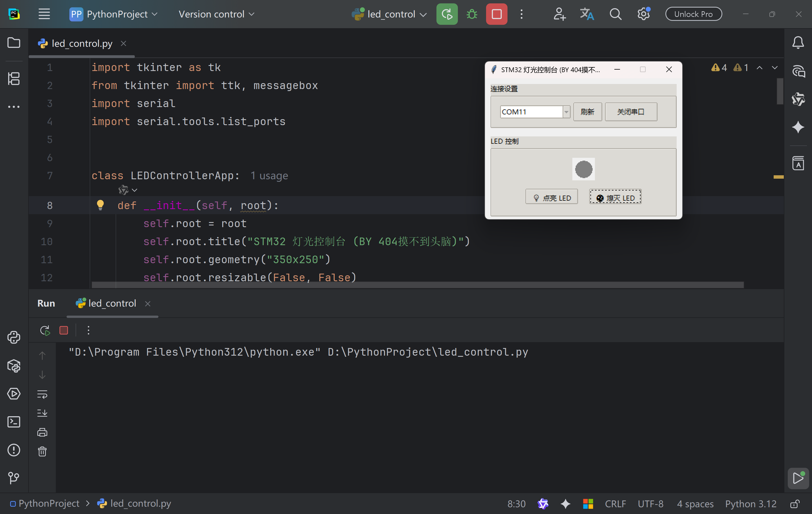Toggle scroll to end in Run console
This screenshot has width=812, height=514.
click(42, 413)
